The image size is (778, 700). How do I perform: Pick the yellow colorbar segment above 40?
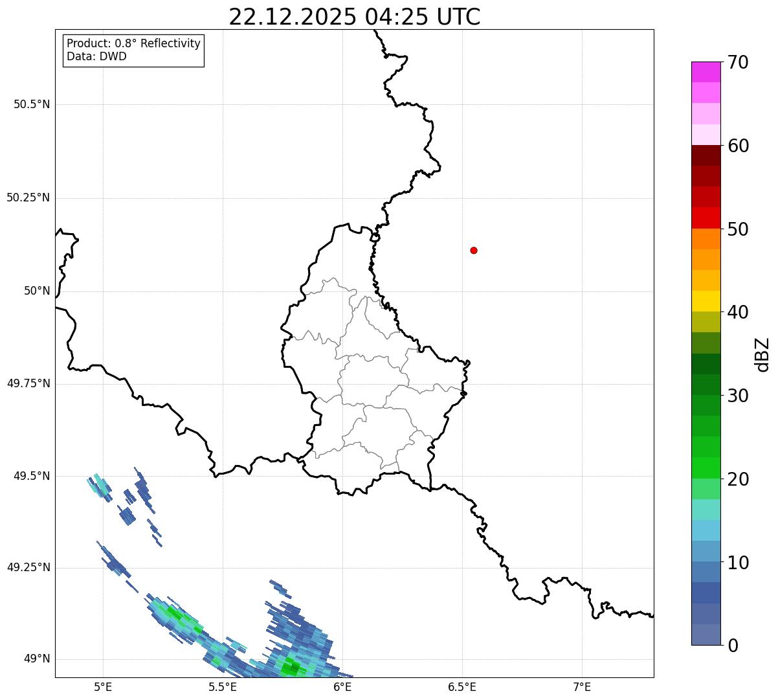pos(706,301)
